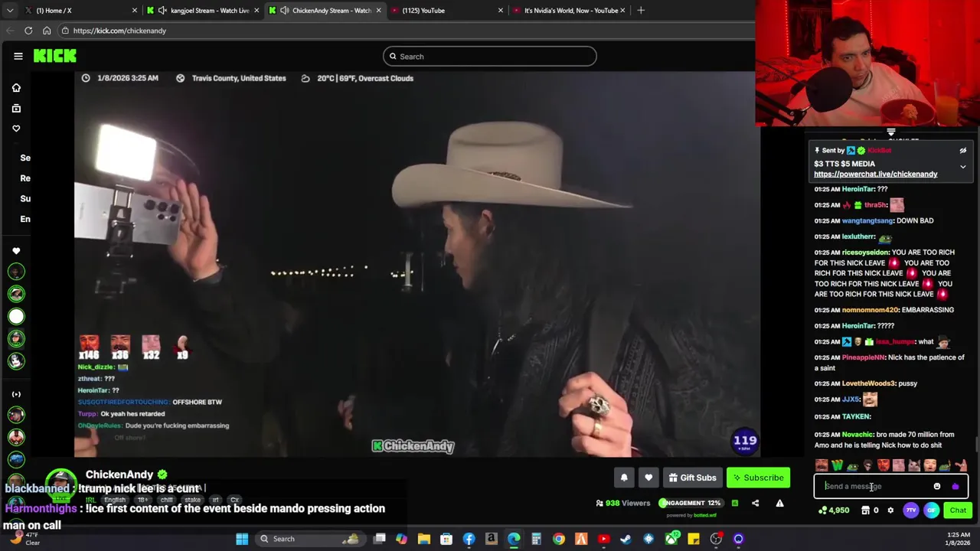Click the follow heart button below the stream
Image resolution: width=980 pixels, height=551 pixels.
[x=648, y=478]
